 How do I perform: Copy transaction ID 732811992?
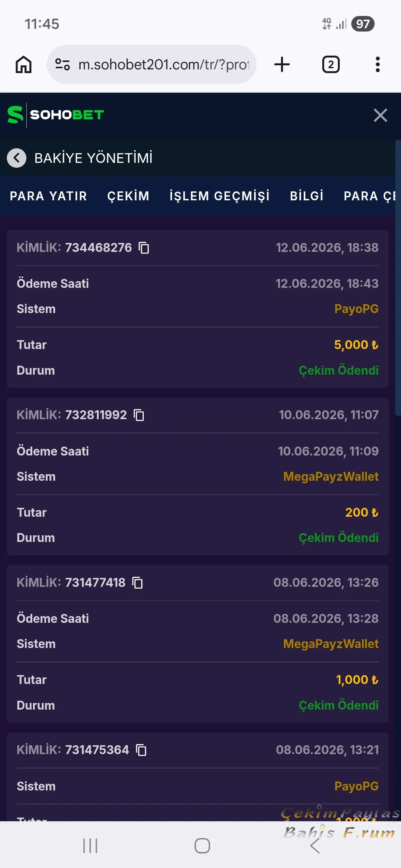coord(139,415)
